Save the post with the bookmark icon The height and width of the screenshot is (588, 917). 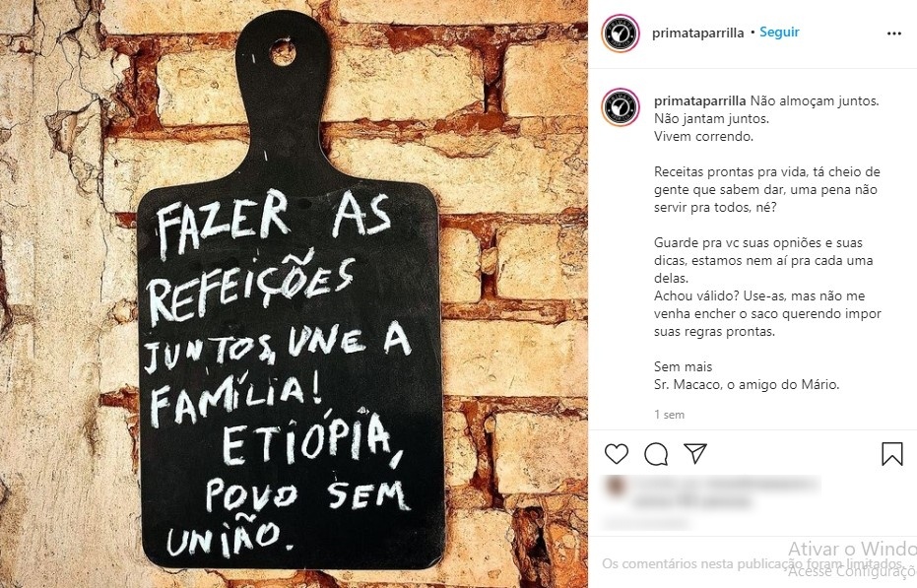(891, 454)
